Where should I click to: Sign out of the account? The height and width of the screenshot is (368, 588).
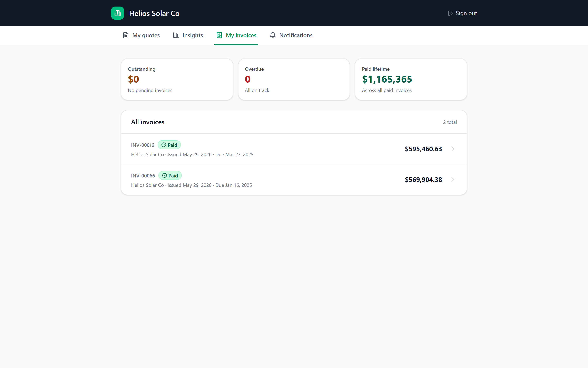[462, 13]
